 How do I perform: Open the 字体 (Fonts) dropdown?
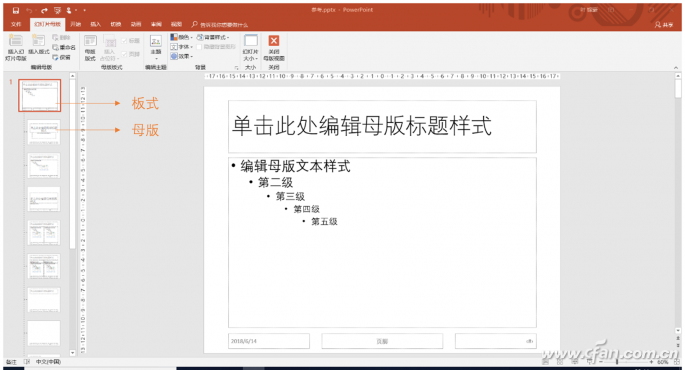[x=181, y=47]
